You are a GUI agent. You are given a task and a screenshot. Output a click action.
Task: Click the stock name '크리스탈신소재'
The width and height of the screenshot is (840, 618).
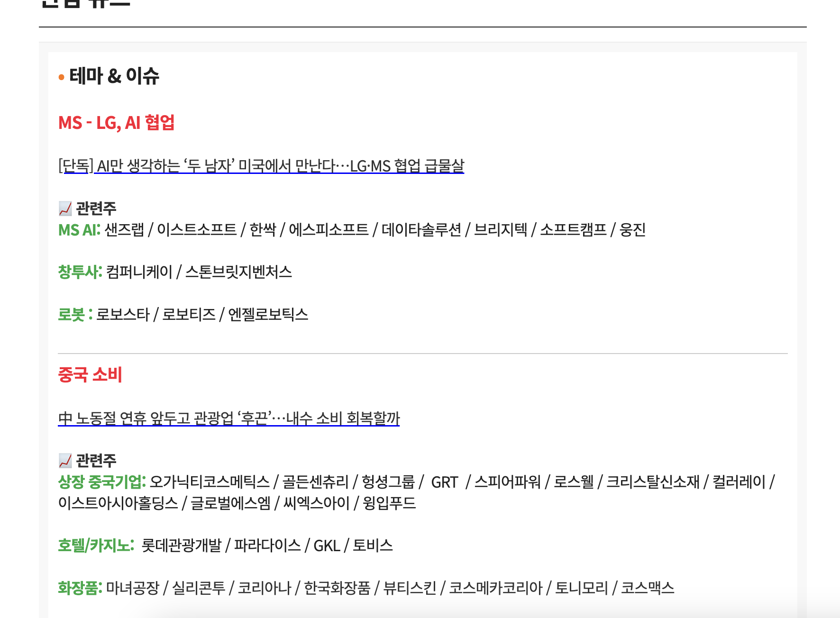[x=653, y=482]
